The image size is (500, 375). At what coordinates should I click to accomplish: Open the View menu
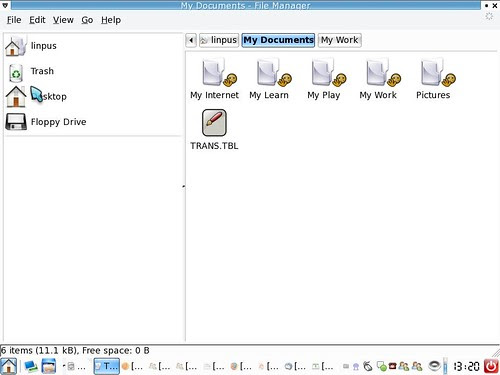point(63,20)
